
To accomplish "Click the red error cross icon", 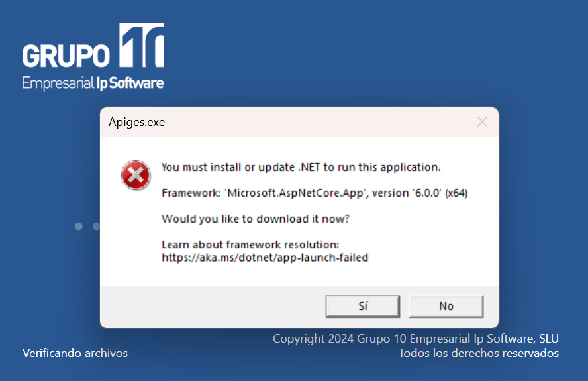I will [136, 175].
